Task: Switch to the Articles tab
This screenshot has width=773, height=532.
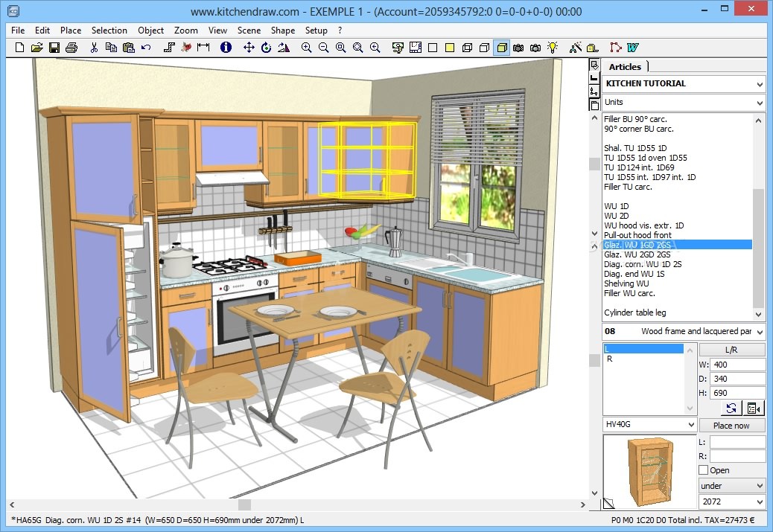Action: click(625, 67)
